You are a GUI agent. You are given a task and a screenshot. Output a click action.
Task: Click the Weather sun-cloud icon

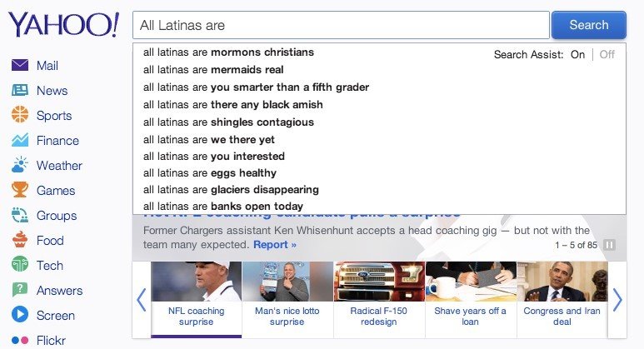click(x=20, y=166)
